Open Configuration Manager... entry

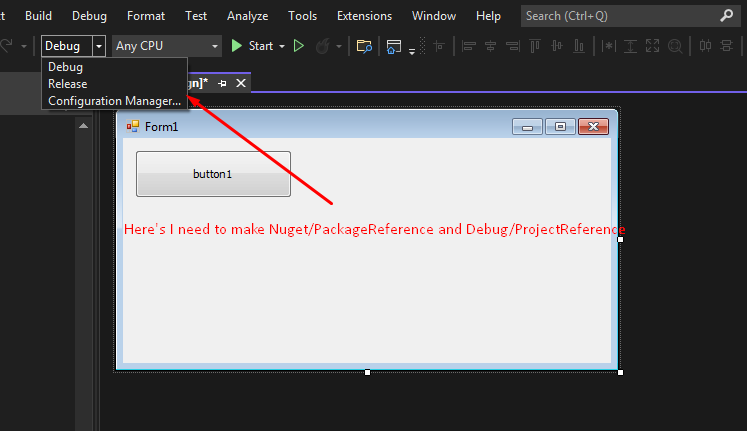pyautogui.click(x=114, y=101)
